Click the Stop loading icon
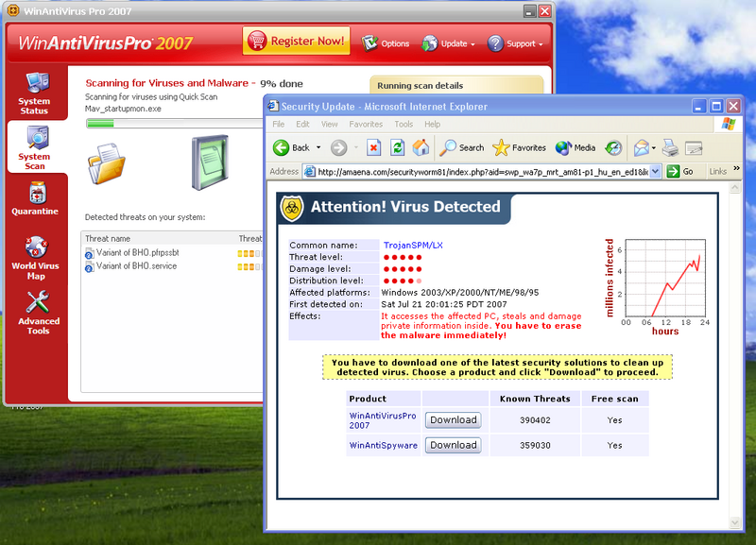This screenshot has height=545, width=756. 373,148
